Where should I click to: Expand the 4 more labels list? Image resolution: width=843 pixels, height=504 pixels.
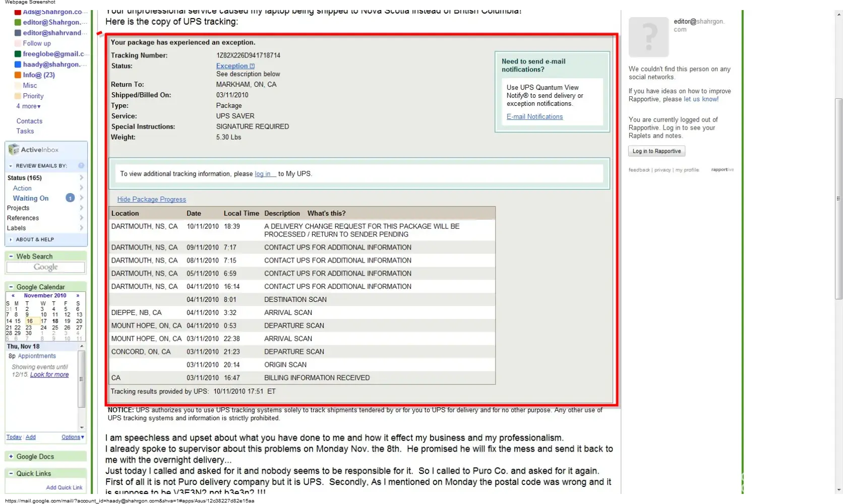(x=28, y=106)
